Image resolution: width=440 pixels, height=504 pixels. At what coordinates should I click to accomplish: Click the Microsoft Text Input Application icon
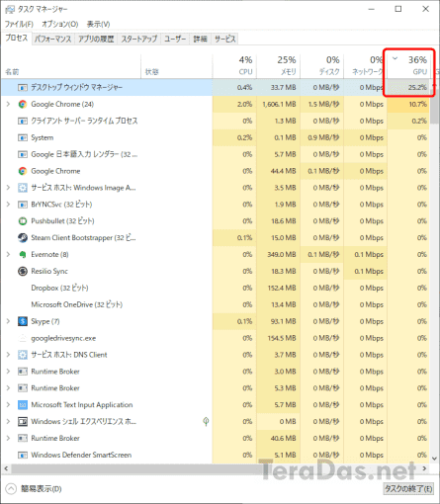[x=23, y=405]
